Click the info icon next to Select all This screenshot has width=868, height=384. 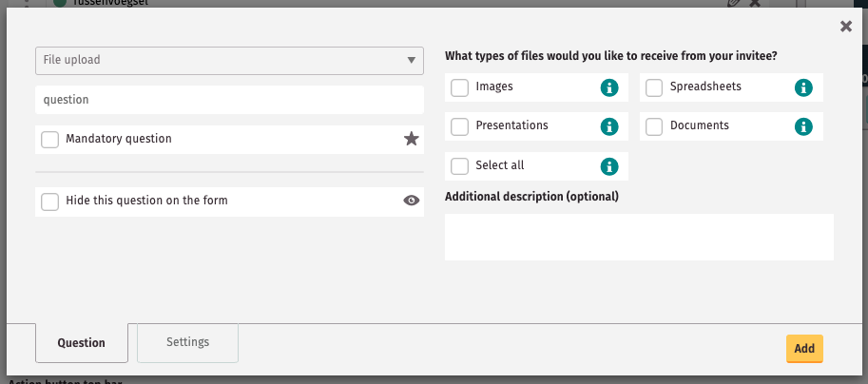point(609,166)
